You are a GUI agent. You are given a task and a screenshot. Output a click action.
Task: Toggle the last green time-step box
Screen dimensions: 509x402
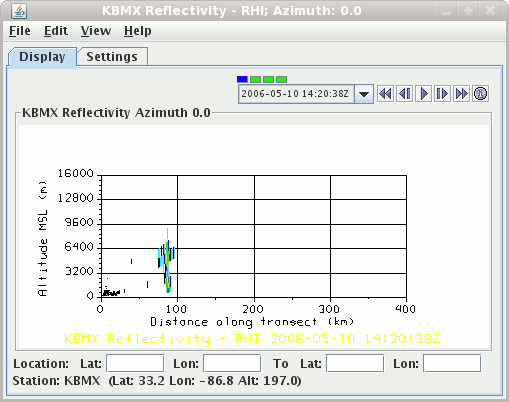[281, 79]
